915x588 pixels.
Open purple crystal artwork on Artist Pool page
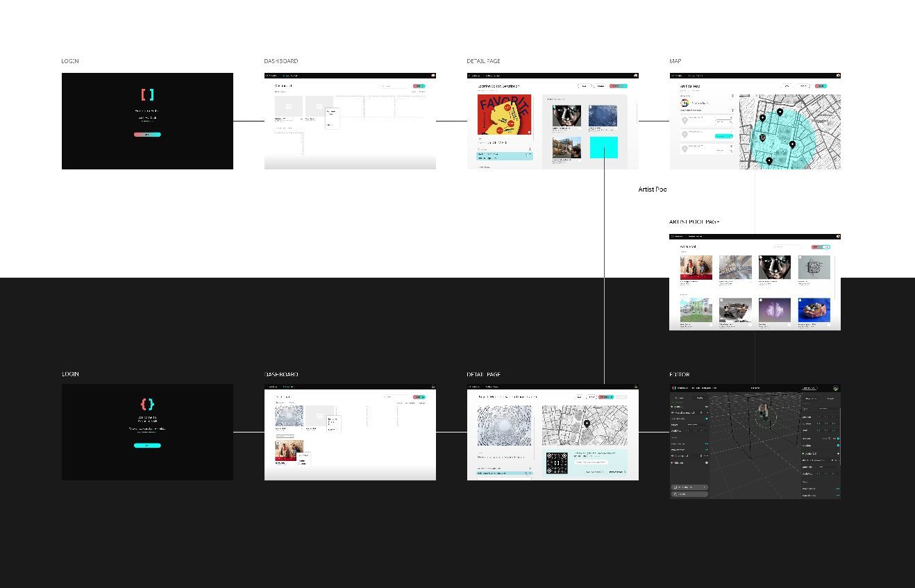coord(774,310)
